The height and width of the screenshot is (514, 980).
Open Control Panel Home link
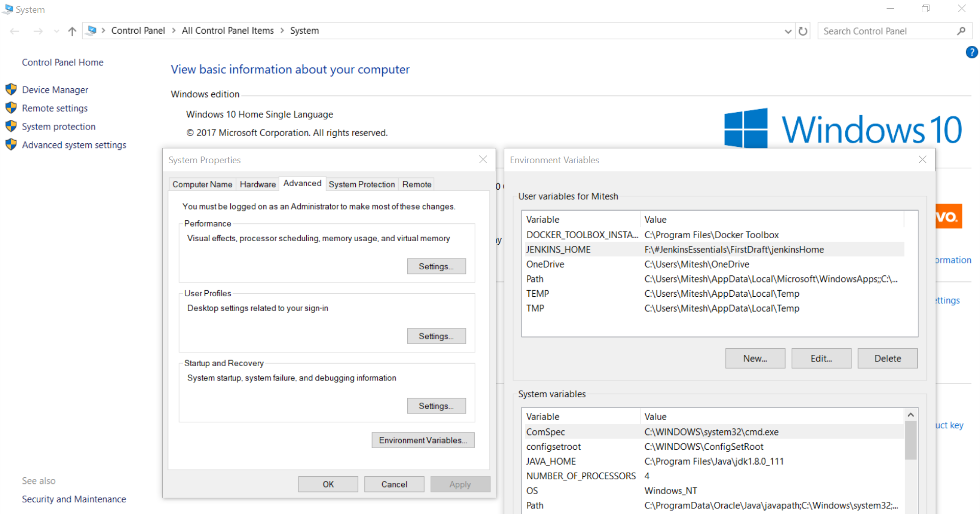click(62, 62)
